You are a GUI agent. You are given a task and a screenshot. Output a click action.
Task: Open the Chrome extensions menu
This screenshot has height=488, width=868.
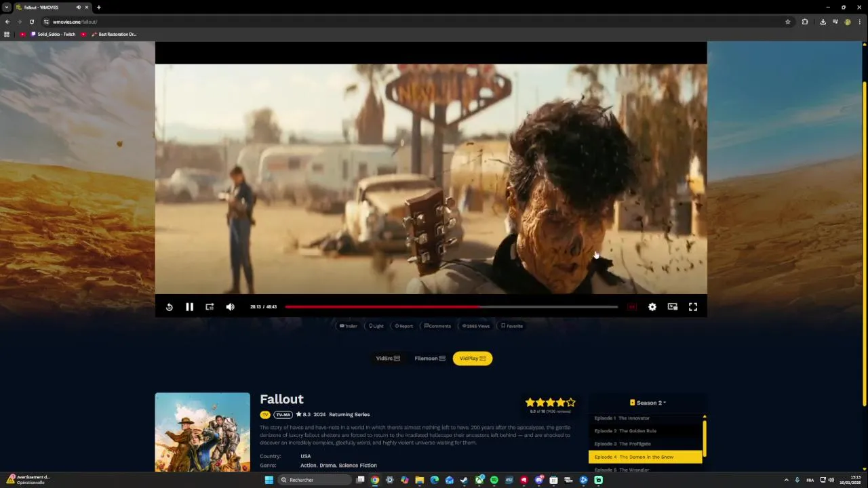point(805,22)
